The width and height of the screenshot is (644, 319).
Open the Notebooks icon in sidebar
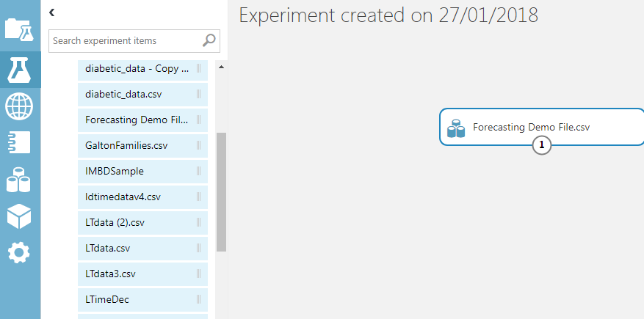20,142
